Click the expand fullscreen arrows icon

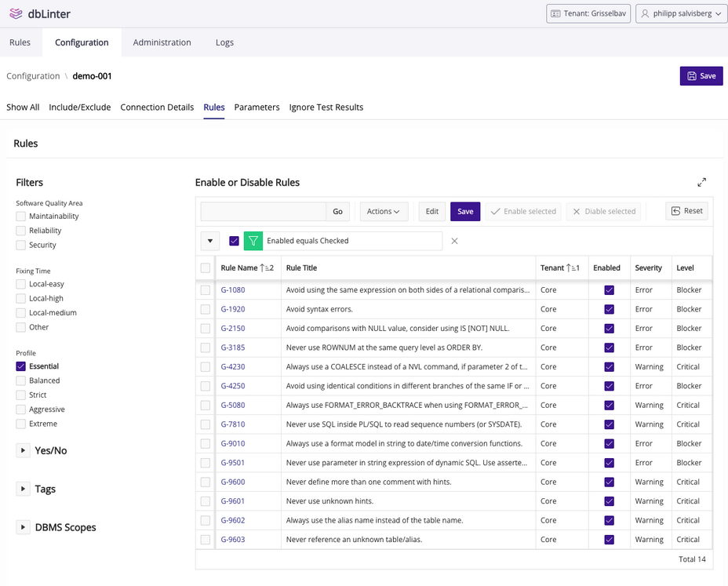(701, 182)
